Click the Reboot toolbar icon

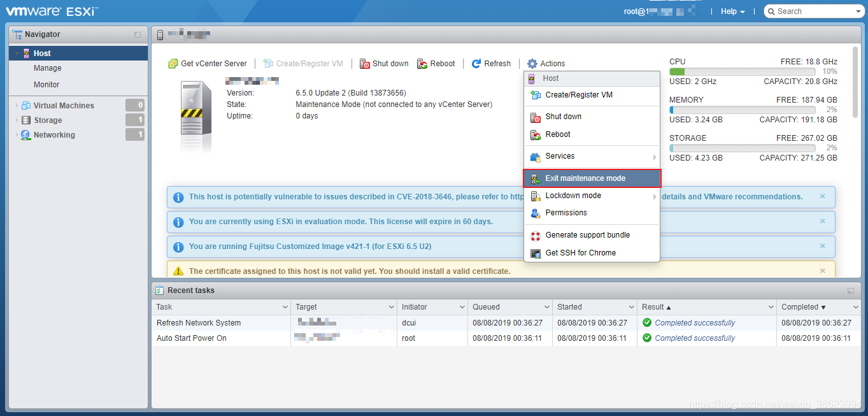click(422, 64)
